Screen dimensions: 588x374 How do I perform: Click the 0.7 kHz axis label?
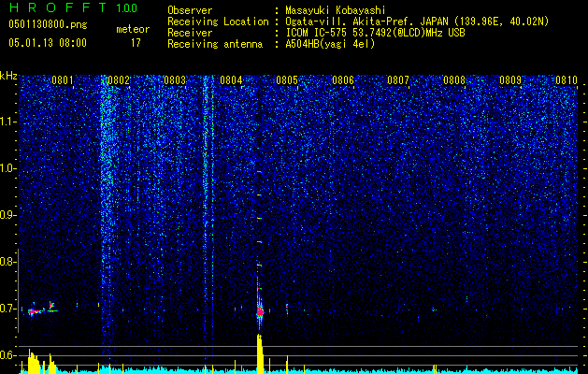[7, 309]
